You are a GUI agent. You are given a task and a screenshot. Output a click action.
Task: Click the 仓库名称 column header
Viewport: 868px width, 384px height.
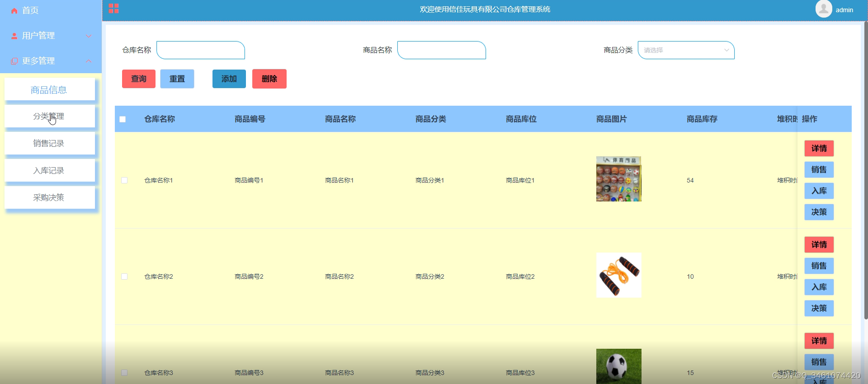point(160,119)
